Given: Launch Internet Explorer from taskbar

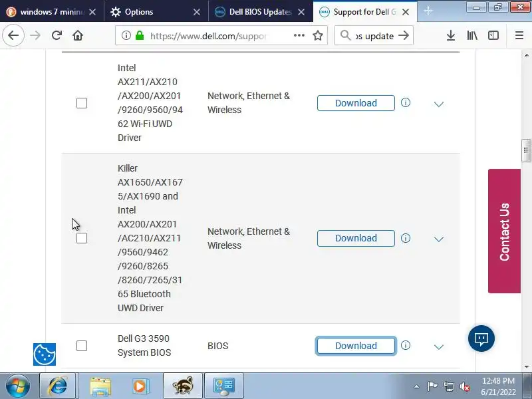Looking at the screenshot, I should point(58,386).
